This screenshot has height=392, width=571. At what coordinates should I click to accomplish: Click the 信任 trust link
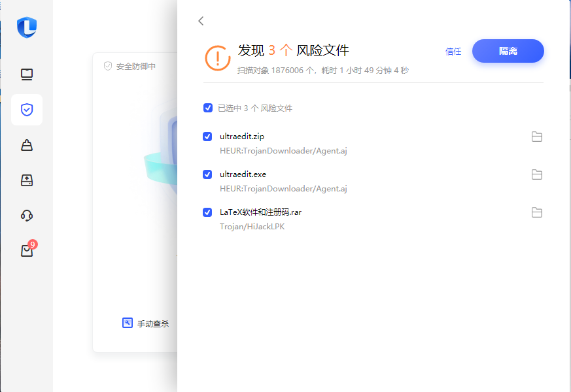point(453,51)
